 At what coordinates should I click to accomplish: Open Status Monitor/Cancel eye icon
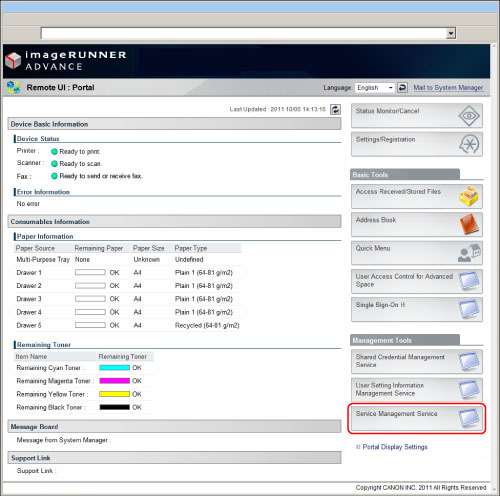[469, 116]
